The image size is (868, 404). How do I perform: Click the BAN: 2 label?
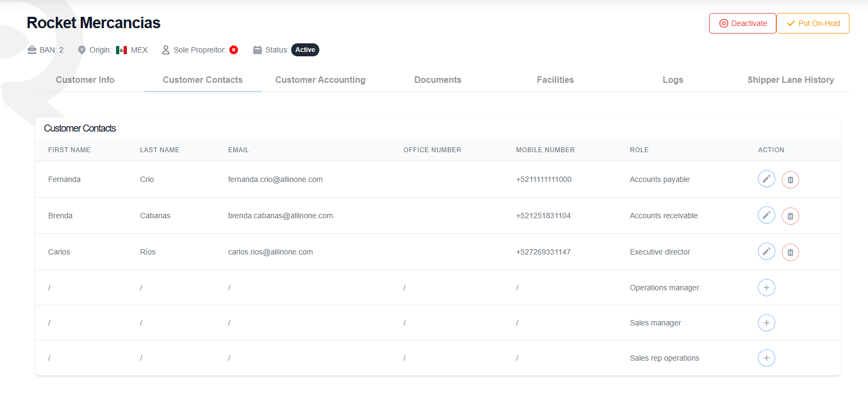tap(52, 50)
